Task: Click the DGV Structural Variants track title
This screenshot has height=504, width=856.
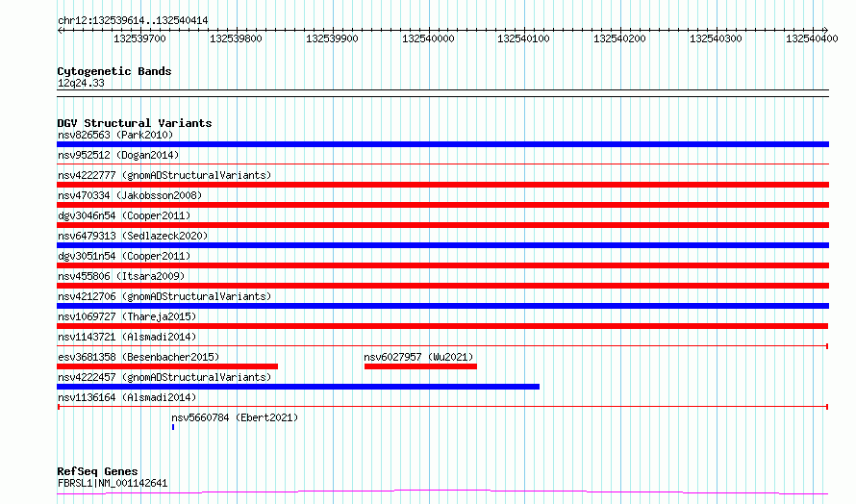Action: coord(135,123)
